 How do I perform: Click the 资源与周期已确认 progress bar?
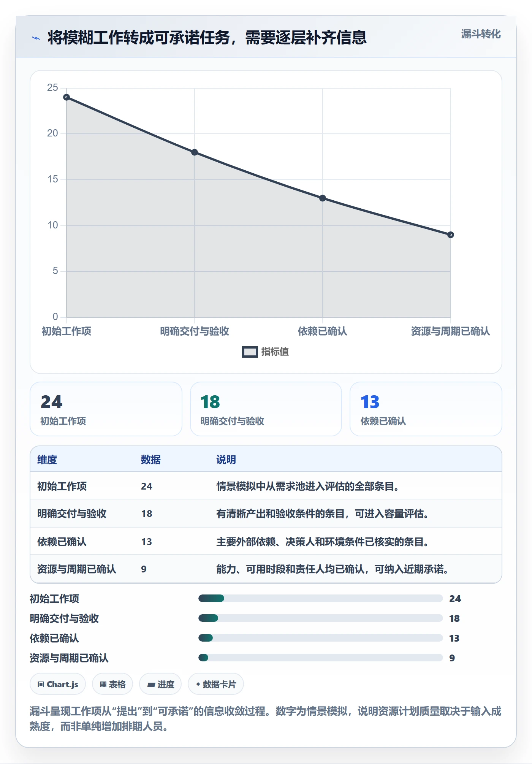pos(321,658)
